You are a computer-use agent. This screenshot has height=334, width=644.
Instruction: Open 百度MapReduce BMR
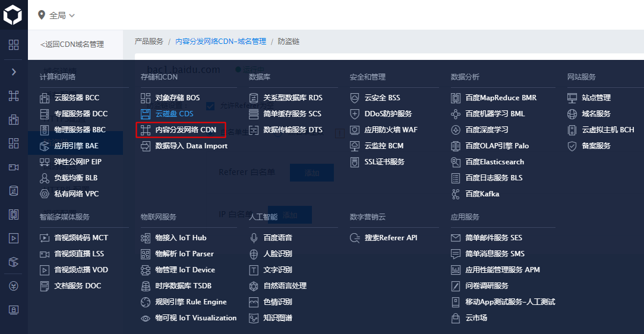click(501, 98)
